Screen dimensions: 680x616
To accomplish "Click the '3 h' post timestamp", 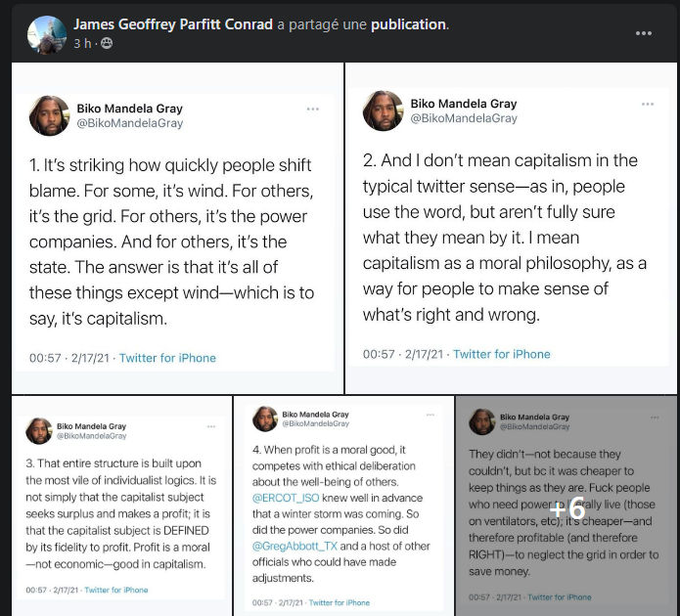I will tap(81, 44).
